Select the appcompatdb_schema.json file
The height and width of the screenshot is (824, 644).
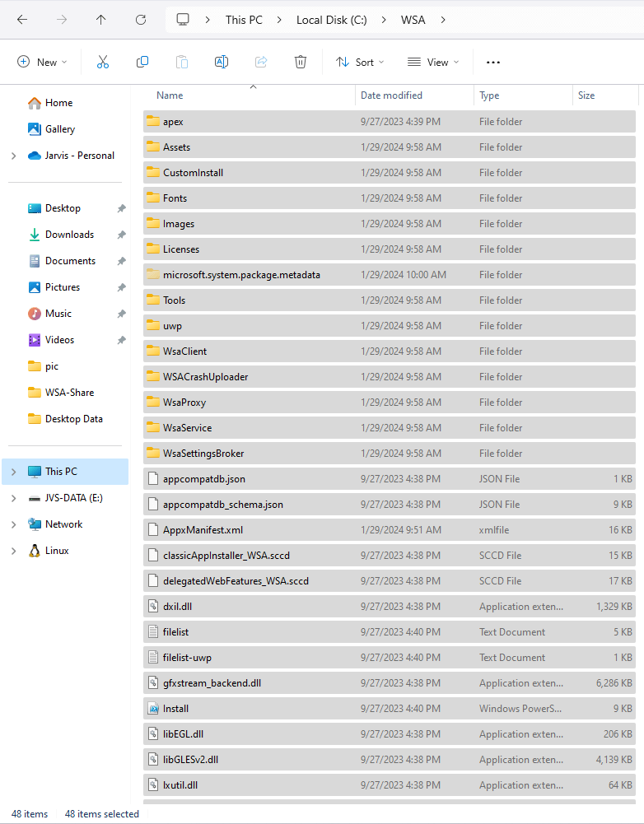(389, 505)
